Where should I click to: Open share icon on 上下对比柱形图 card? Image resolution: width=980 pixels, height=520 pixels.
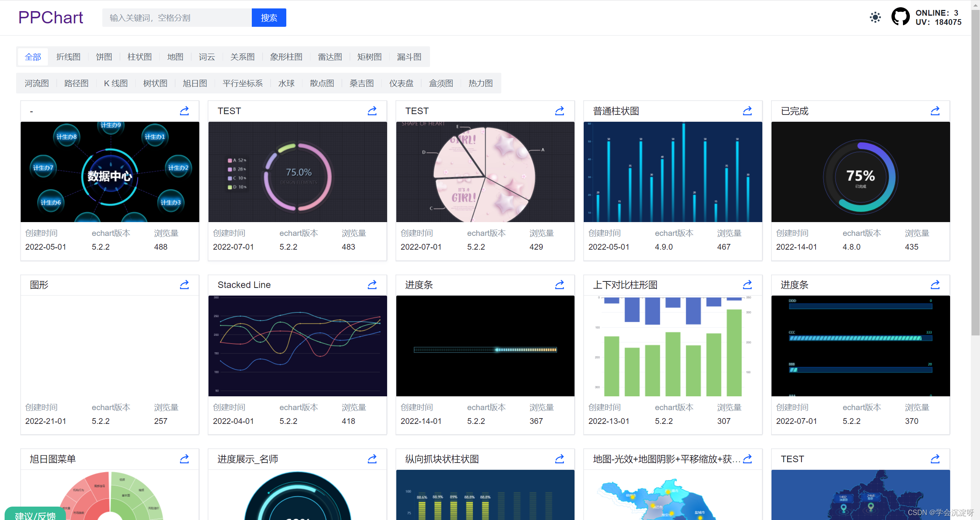click(747, 285)
